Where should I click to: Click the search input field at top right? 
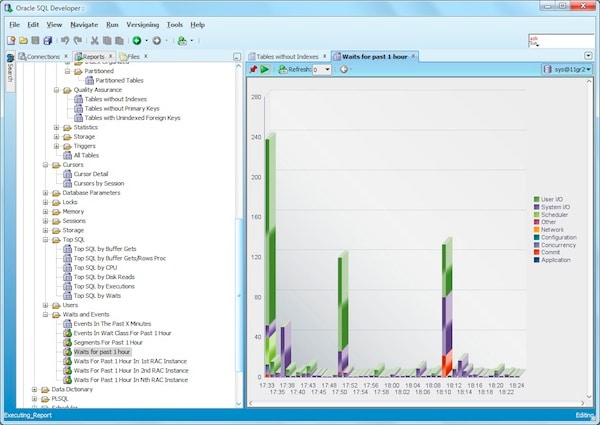561,41
